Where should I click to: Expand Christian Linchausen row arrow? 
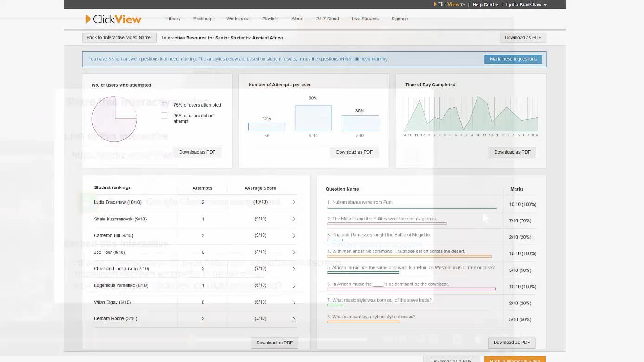[x=294, y=269]
